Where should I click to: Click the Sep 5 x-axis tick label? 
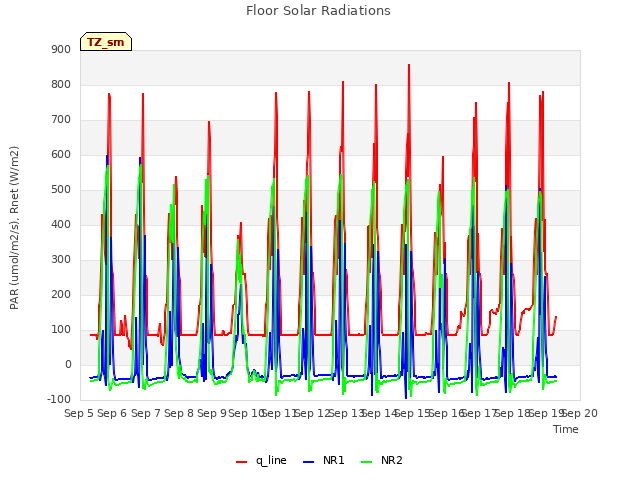pos(79,413)
